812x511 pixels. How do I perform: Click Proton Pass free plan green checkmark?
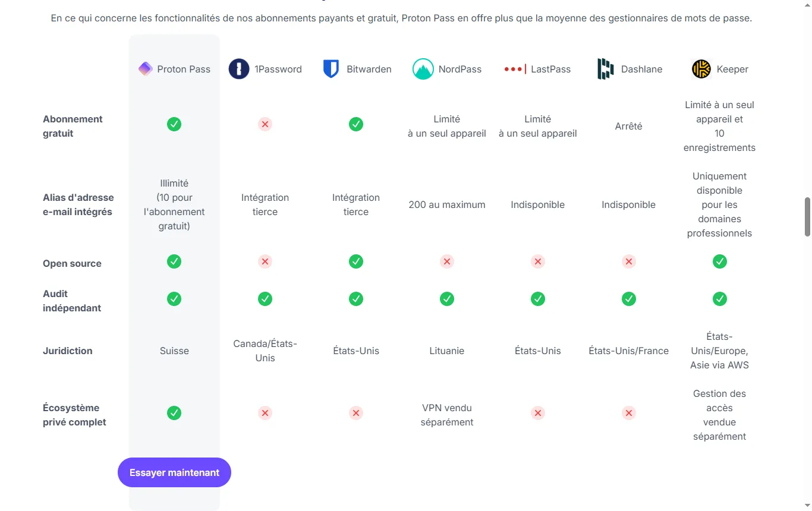[174, 124]
